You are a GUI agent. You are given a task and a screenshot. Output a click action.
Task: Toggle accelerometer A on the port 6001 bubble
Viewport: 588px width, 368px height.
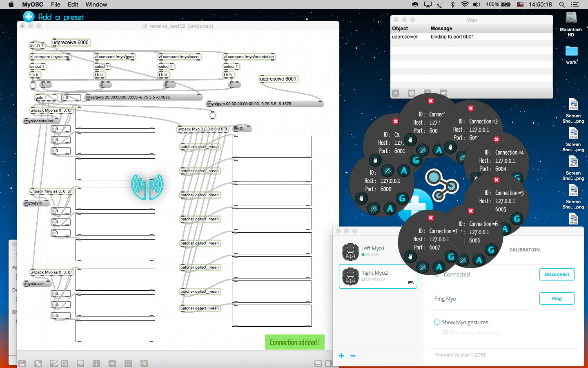pos(404,171)
